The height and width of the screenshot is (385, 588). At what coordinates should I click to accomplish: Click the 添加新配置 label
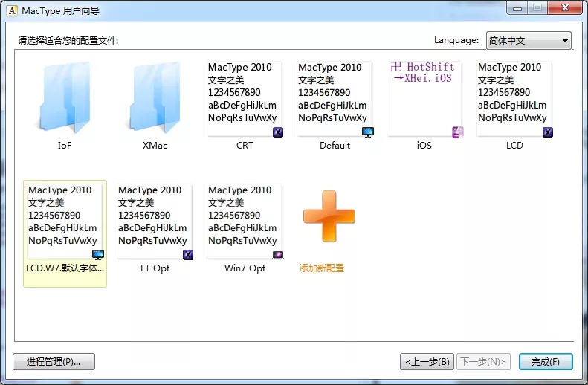[322, 268]
